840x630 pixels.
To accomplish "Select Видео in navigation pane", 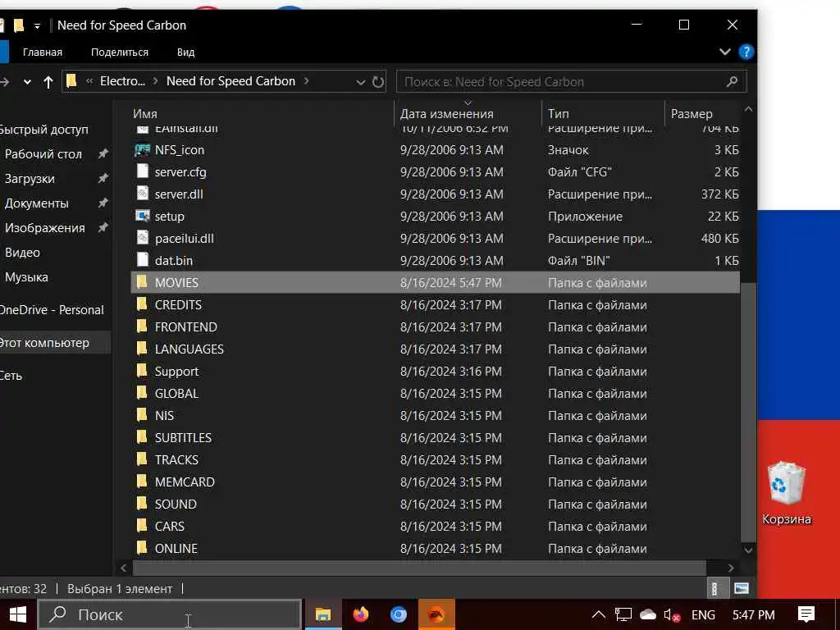I will pos(22,253).
